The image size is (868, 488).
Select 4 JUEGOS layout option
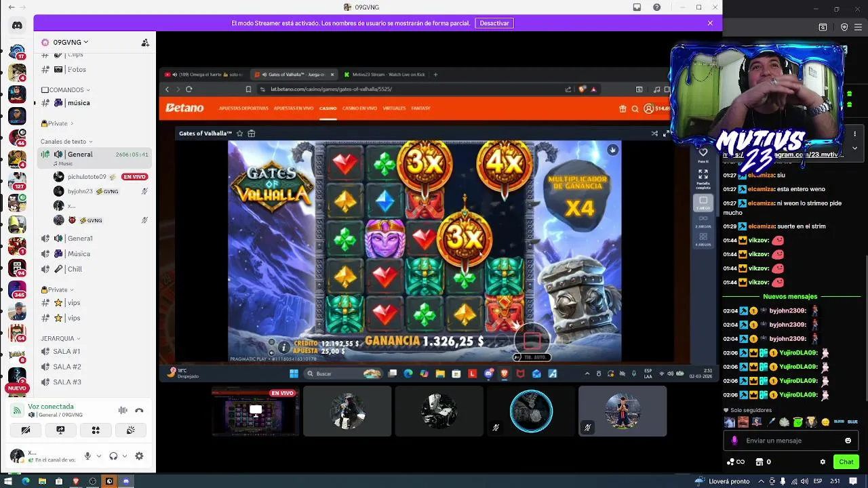(x=703, y=239)
